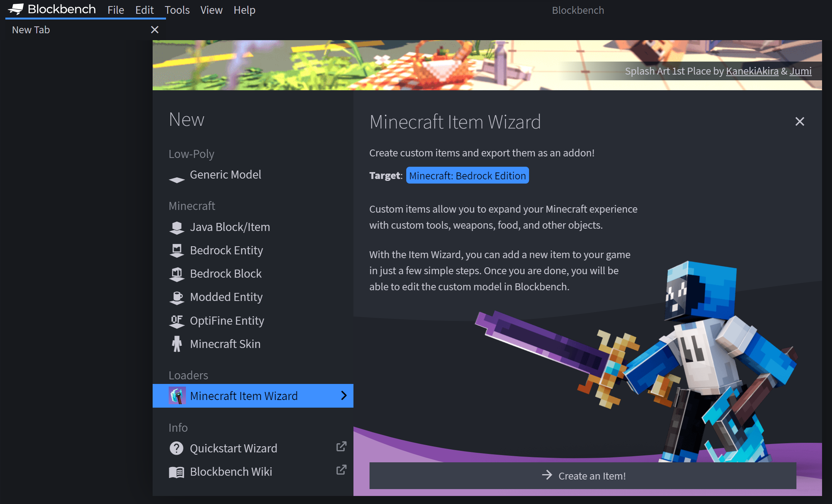Click external link icon beside Blockbench Wiki

click(341, 470)
